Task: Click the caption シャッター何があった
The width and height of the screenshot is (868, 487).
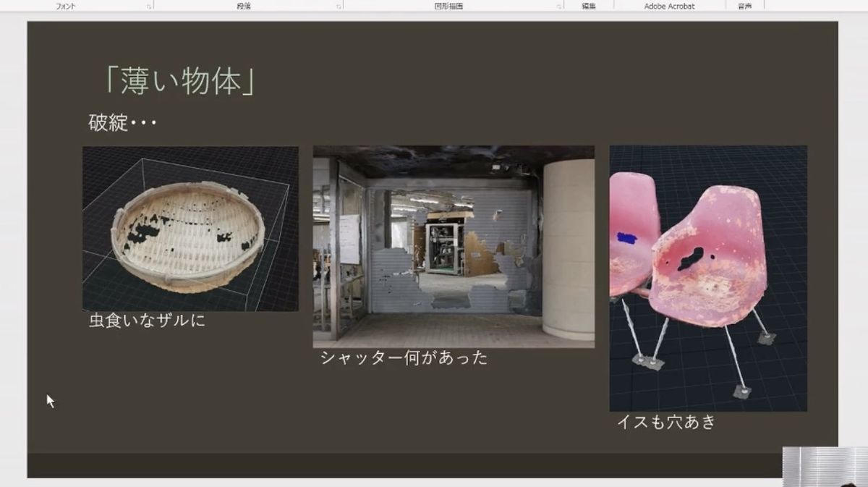Action: [404, 357]
